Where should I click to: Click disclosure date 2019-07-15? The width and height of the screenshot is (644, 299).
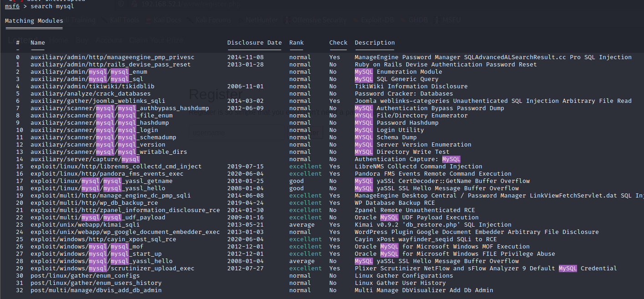(245, 167)
